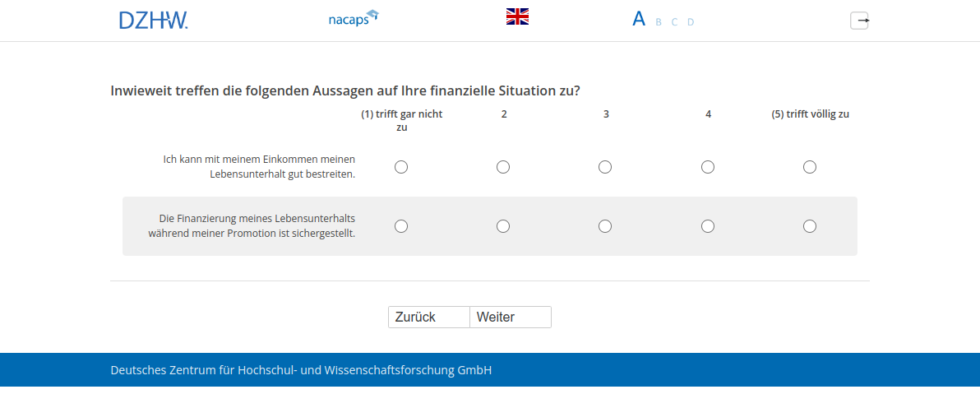Switch language via the British flag icon
The height and width of the screenshot is (394, 980).
pyautogui.click(x=517, y=16)
